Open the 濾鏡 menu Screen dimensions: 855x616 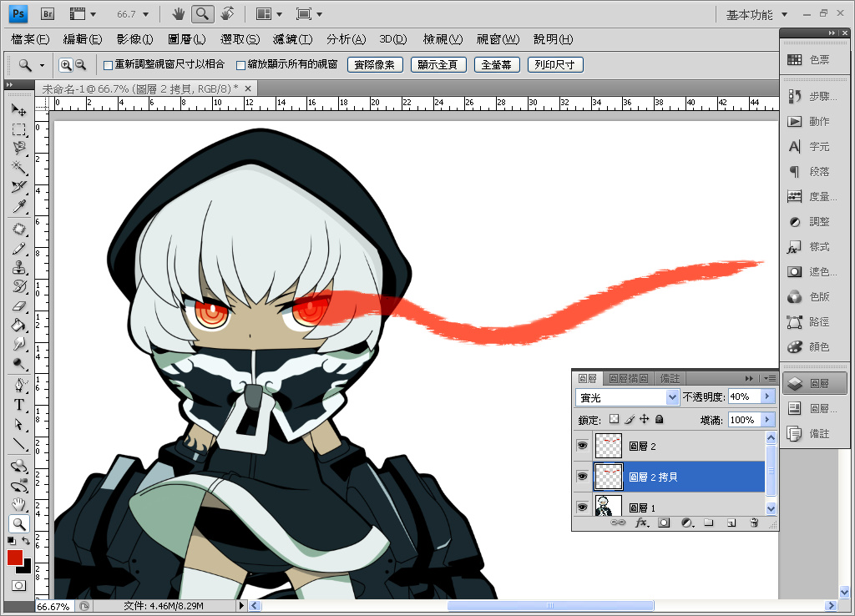click(x=292, y=39)
